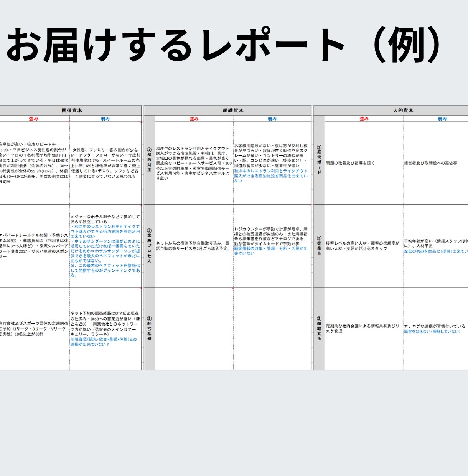Click cell about 旅行会社及びスポーツ団体の定期的宿泊予約

pyautogui.click(x=35, y=329)
